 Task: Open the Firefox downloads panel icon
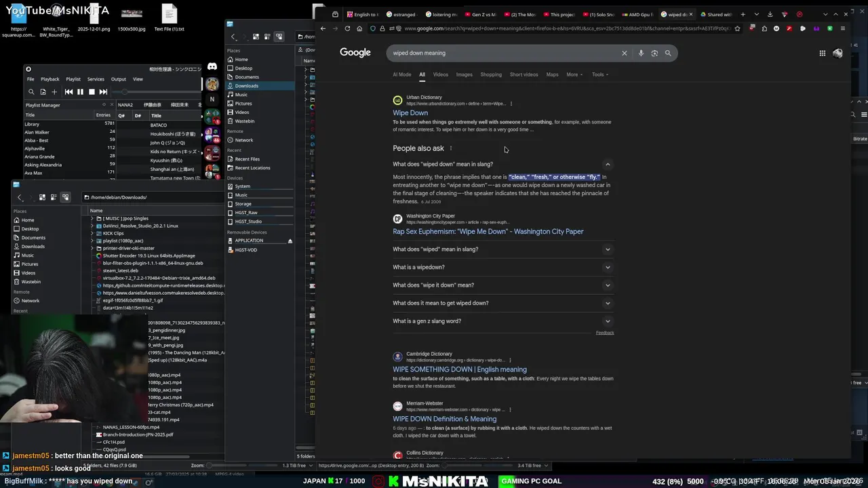[x=770, y=14]
